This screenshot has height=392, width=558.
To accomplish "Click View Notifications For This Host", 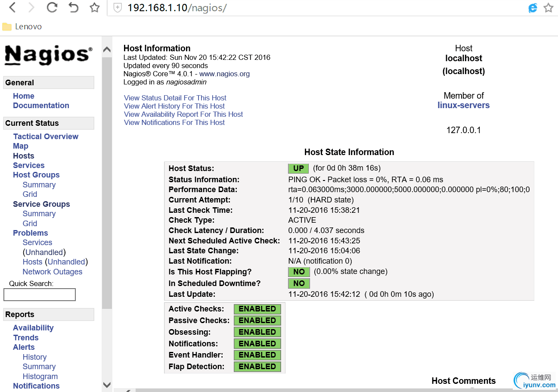I will tap(174, 122).
